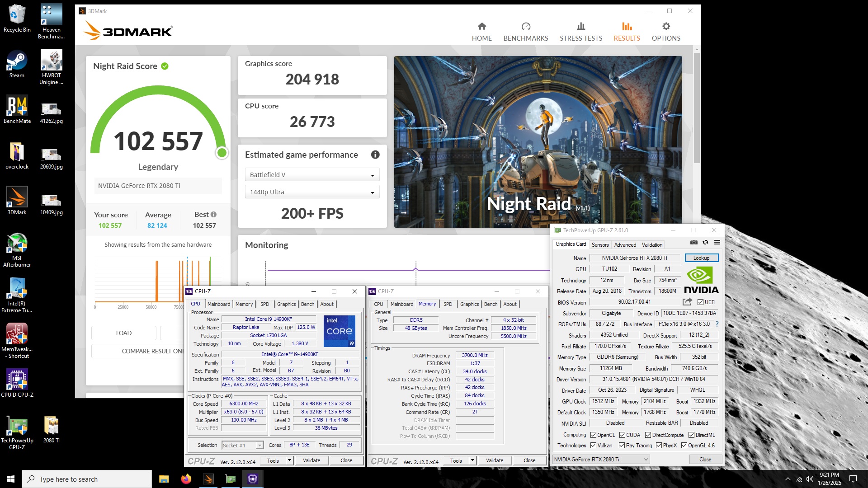
Task: Expand the Tools arrow in the CPU tab CPU-Z window
Action: pos(290,460)
